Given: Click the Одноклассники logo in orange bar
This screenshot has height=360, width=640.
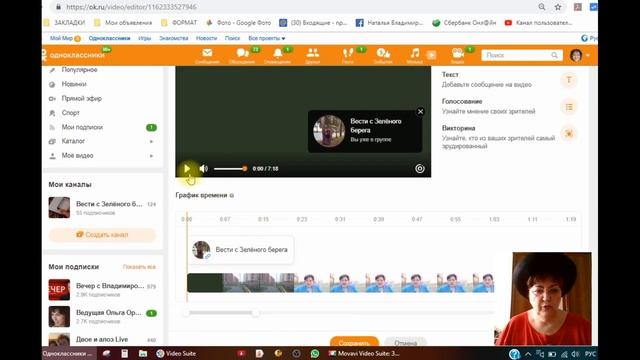Looking at the screenshot, I should click(x=73, y=55).
